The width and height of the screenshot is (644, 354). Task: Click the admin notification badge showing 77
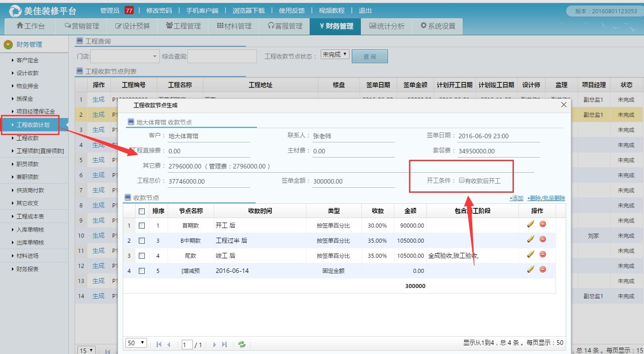tap(128, 10)
